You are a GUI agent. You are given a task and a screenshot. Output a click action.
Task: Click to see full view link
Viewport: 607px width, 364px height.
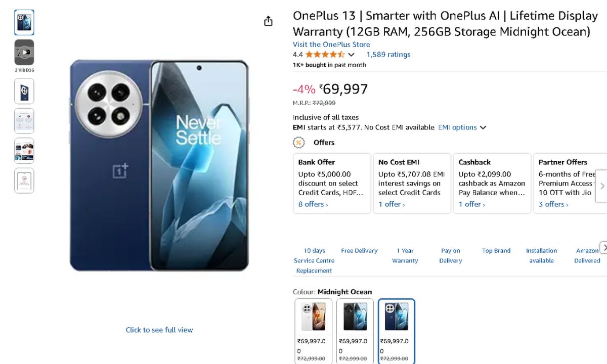click(159, 330)
